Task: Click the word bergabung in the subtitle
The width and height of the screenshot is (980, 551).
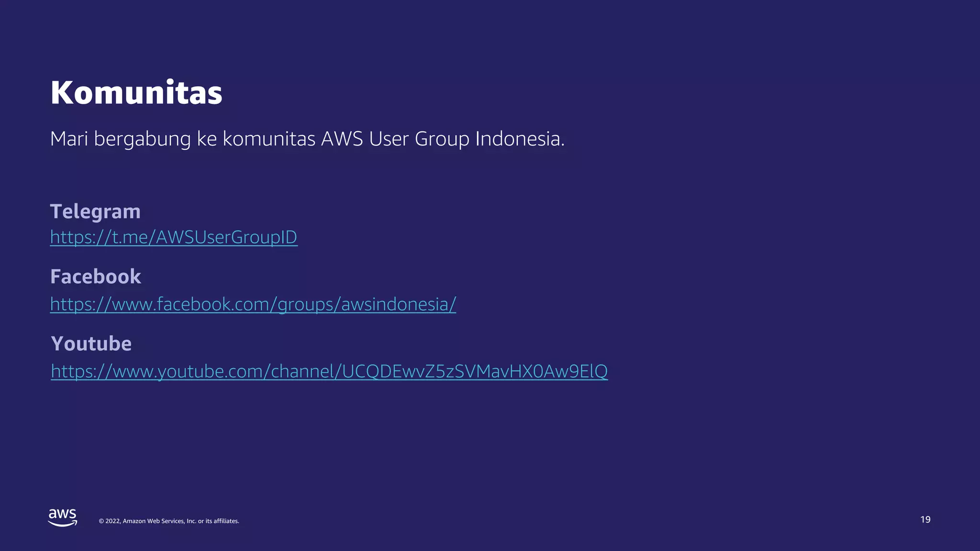Action: (x=142, y=139)
